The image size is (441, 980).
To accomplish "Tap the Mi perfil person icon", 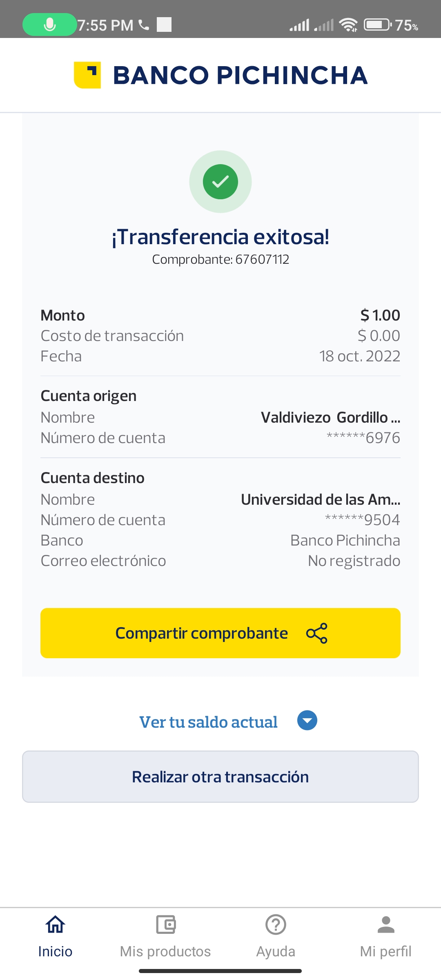I will [x=386, y=924].
